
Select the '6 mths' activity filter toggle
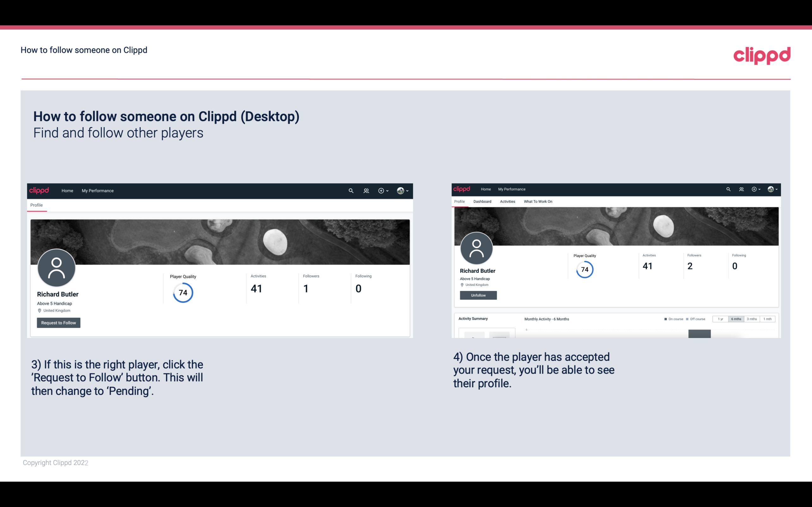click(x=735, y=319)
